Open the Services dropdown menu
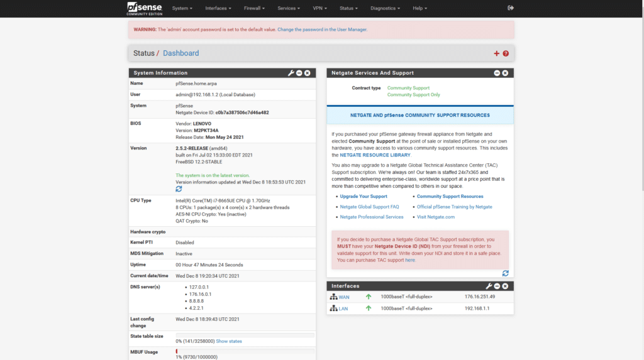644x360 pixels. tap(288, 8)
